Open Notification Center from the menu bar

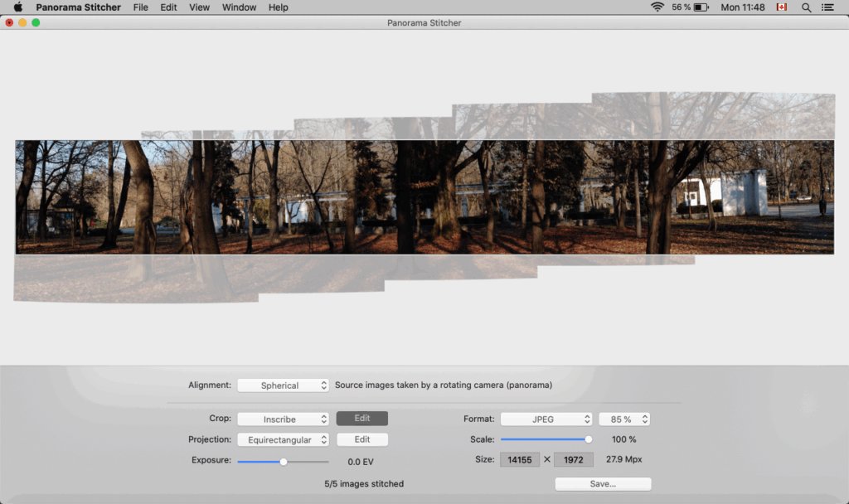[828, 7]
